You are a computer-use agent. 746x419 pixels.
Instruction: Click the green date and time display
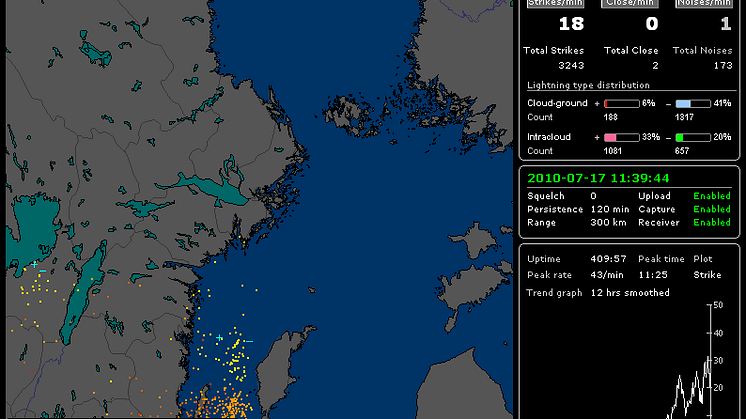pos(583,177)
